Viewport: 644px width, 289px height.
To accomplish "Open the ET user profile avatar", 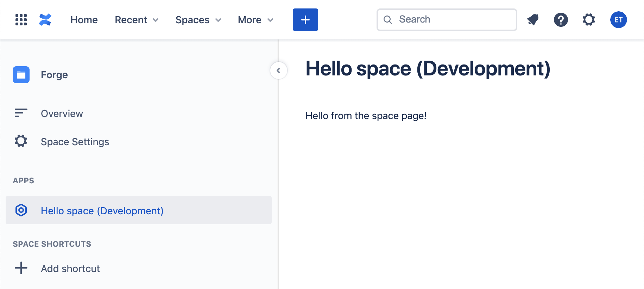I will 618,20.
